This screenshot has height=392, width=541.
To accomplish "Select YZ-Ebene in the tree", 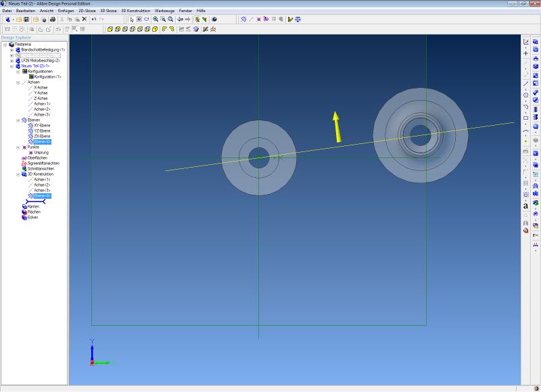I will pos(42,131).
